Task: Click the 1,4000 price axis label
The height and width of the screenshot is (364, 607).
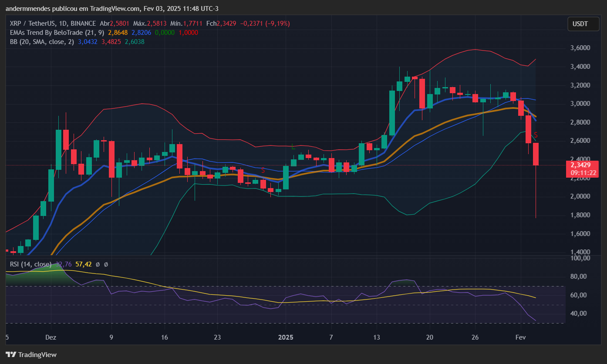Action: tap(580, 252)
